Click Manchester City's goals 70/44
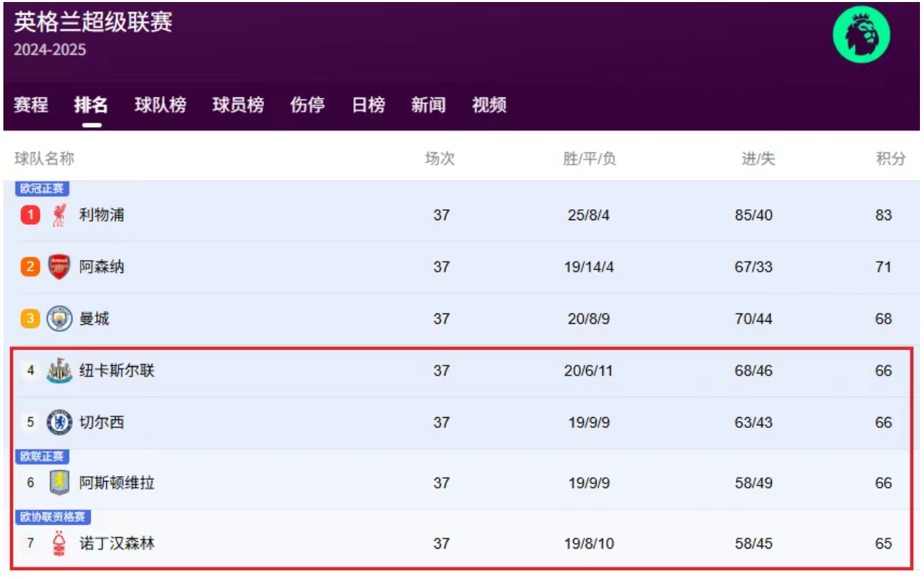Viewport: 924px width, 579px height. click(x=753, y=318)
